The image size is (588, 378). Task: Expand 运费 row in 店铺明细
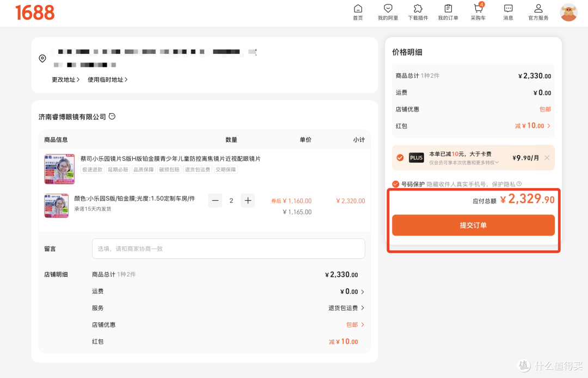(x=352, y=292)
